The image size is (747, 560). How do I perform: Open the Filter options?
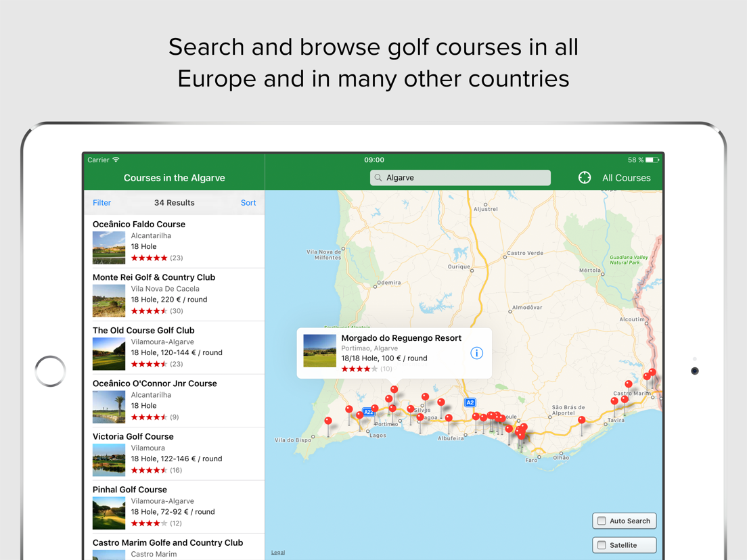(x=101, y=203)
